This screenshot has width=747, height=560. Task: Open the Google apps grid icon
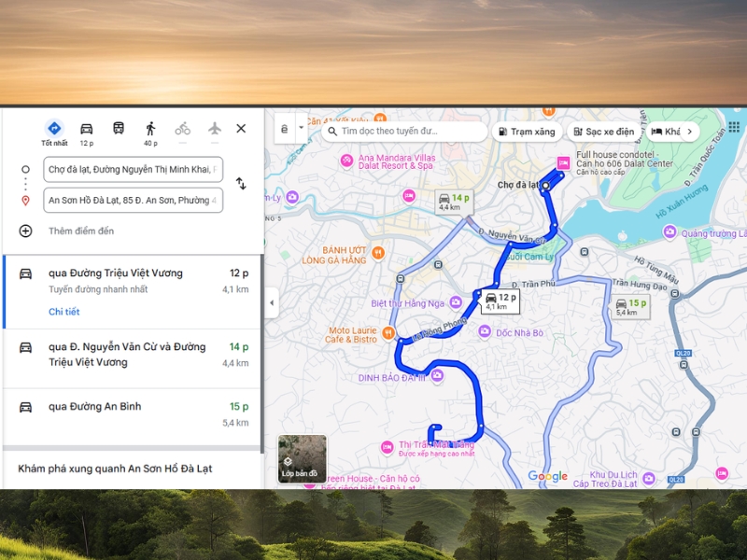[733, 128]
